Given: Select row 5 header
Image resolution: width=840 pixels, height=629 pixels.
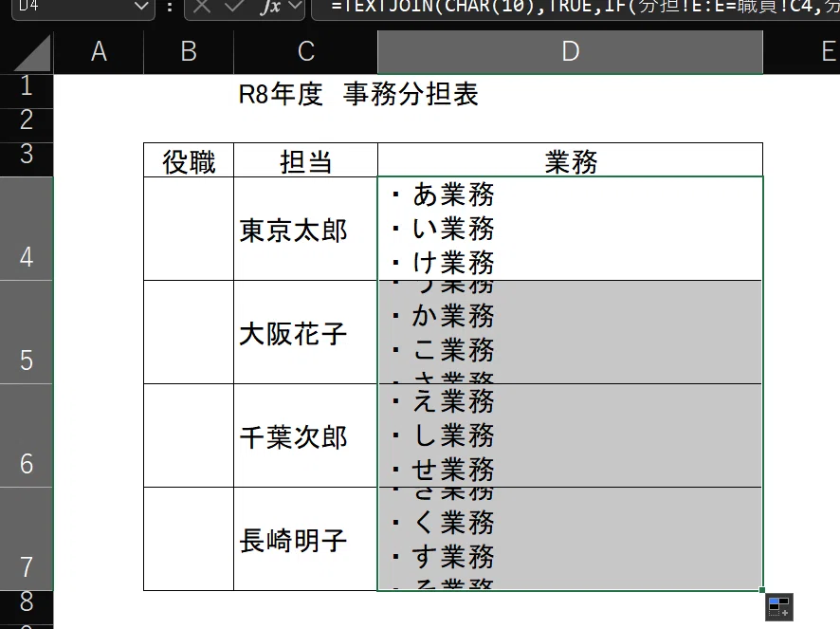Looking at the screenshot, I should point(27,332).
